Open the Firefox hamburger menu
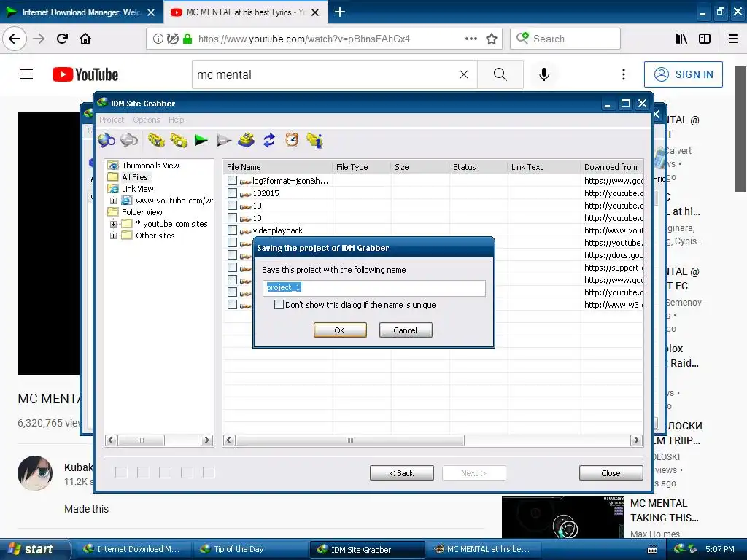 coord(733,39)
